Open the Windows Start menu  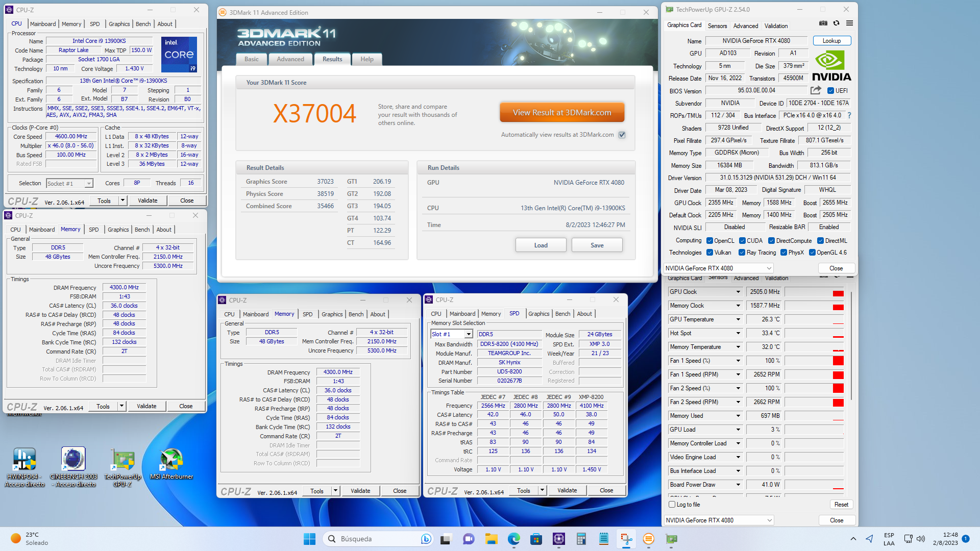[309, 539]
